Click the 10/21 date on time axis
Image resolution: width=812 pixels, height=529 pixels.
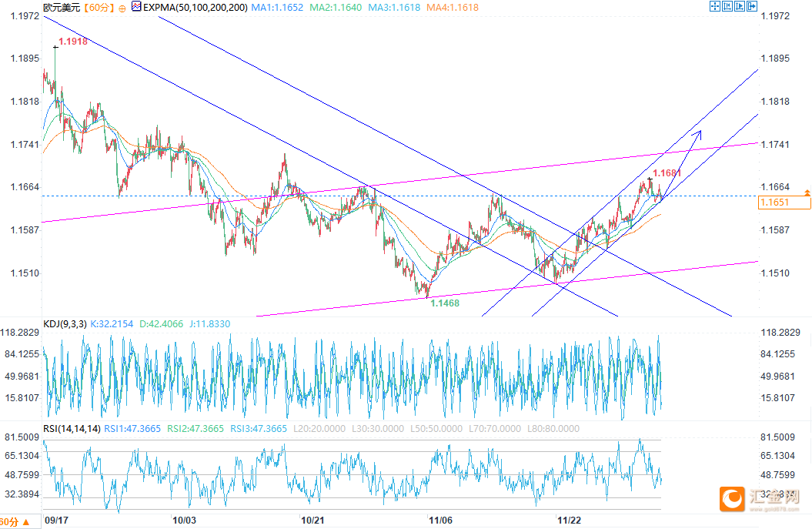coord(312,521)
